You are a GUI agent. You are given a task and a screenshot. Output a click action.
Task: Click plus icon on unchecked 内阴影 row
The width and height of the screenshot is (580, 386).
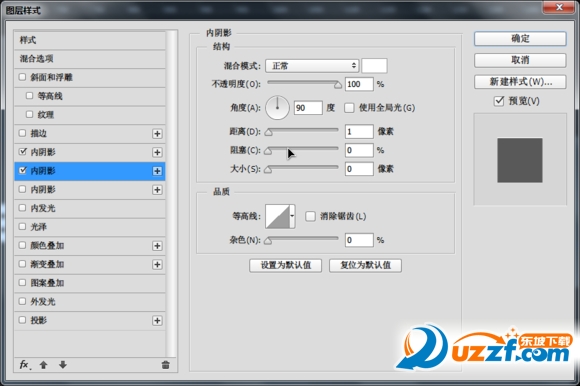pyautogui.click(x=157, y=190)
